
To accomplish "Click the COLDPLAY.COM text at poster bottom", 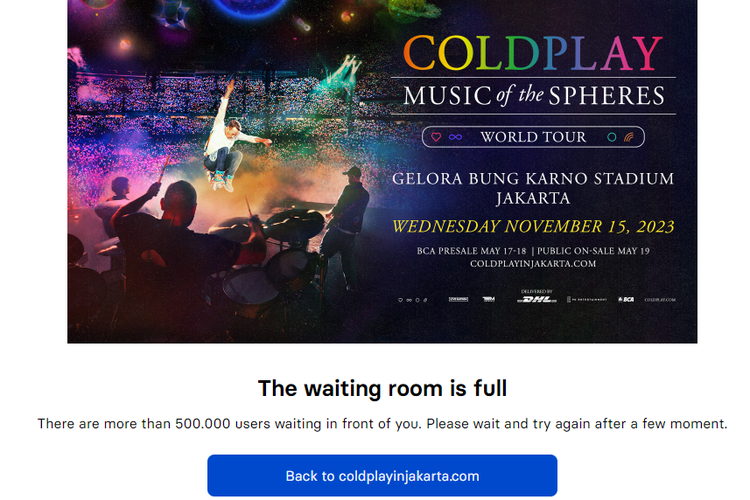I will (660, 299).
